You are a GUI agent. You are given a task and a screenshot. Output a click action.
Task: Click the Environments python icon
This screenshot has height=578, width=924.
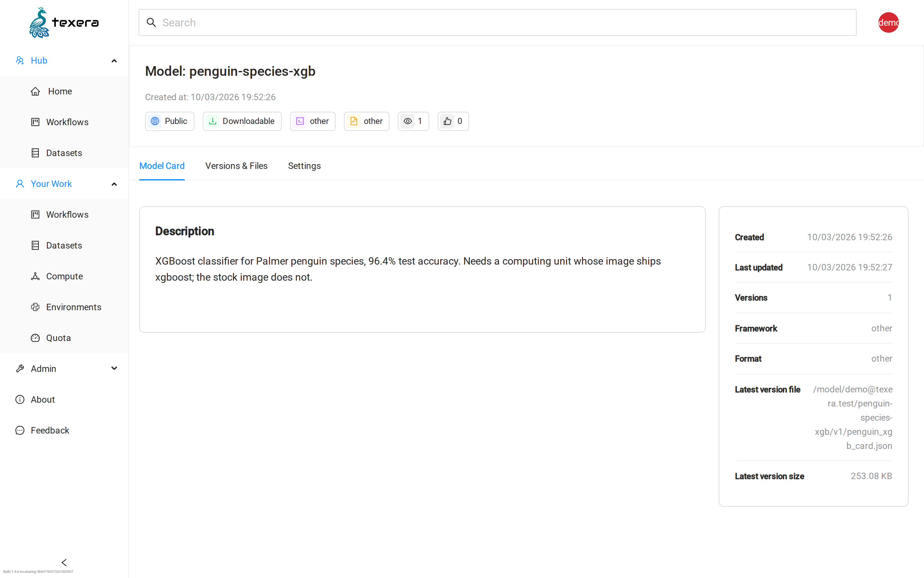(x=35, y=307)
